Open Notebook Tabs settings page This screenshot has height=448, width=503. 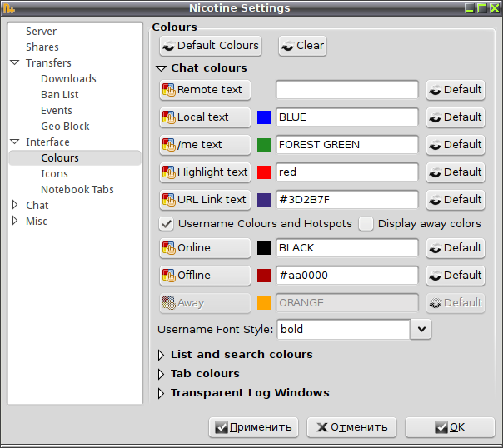point(77,189)
